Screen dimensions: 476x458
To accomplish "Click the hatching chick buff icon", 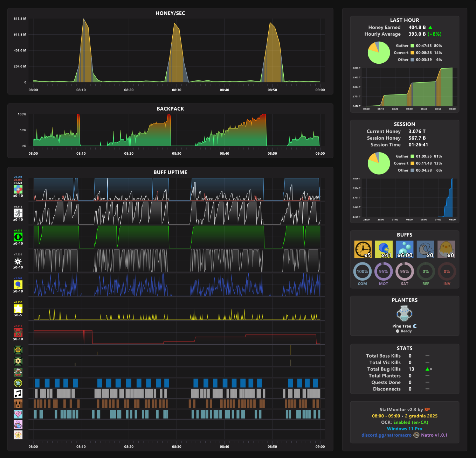I will point(446,249).
